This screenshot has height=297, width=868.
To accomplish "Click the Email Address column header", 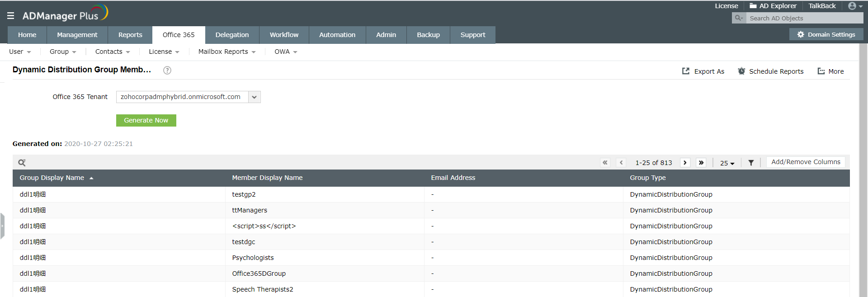I will click(x=453, y=178).
